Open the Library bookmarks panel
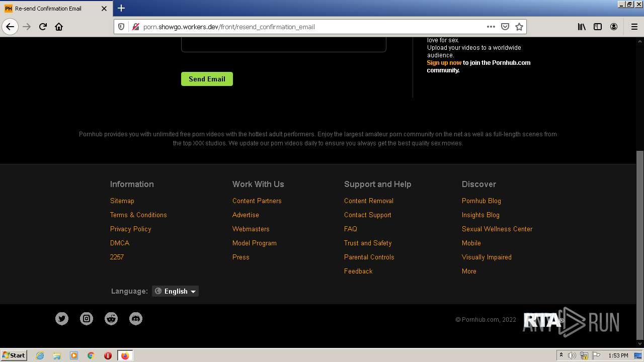This screenshot has height=362, width=644. [x=582, y=27]
